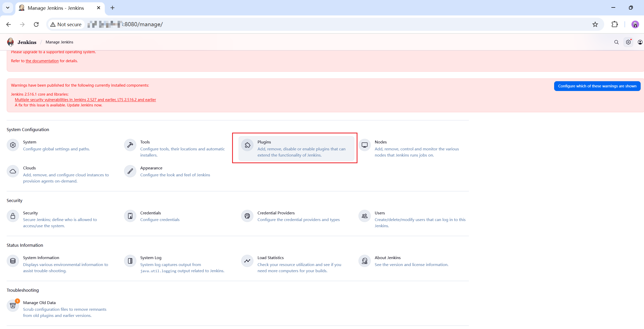Click the System gear icon
Screen dimensions: 644x329
coord(13,145)
